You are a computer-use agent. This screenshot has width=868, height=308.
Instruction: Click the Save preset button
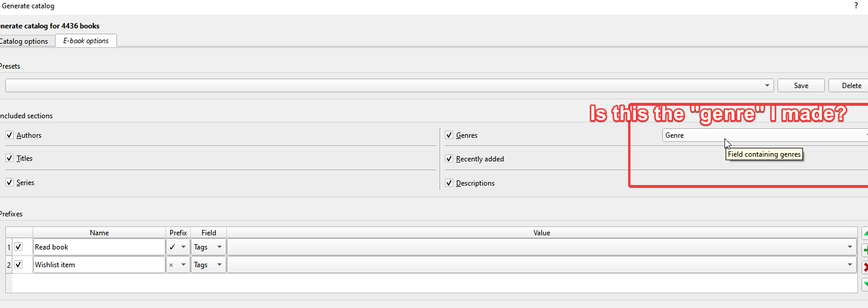pyautogui.click(x=801, y=86)
